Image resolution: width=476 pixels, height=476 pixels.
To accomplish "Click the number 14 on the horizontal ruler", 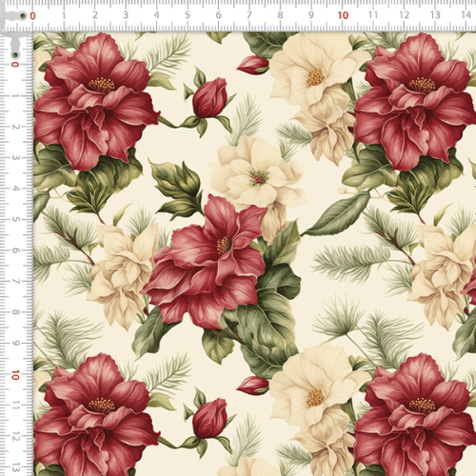I will (x=466, y=15).
